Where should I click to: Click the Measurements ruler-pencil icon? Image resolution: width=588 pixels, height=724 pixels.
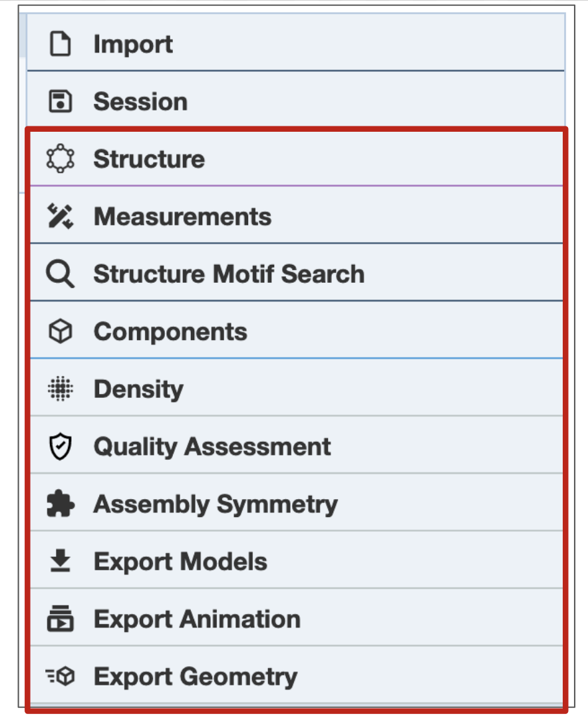point(61,217)
